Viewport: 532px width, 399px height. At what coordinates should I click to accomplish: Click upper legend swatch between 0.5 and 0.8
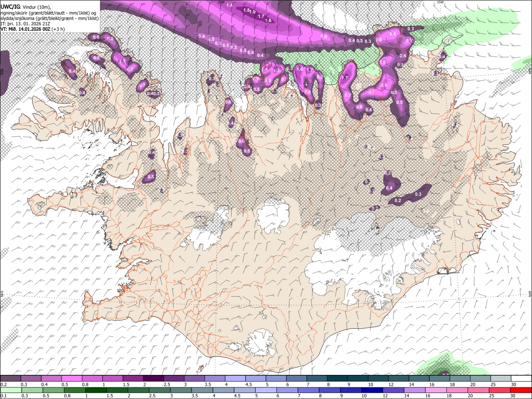click(x=72, y=378)
